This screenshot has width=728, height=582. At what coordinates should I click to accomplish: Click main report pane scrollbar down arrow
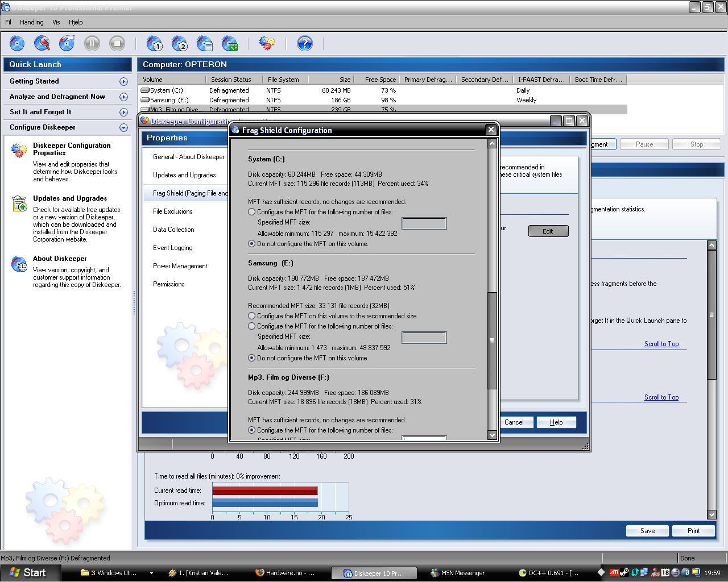click(x=712, y=515)
